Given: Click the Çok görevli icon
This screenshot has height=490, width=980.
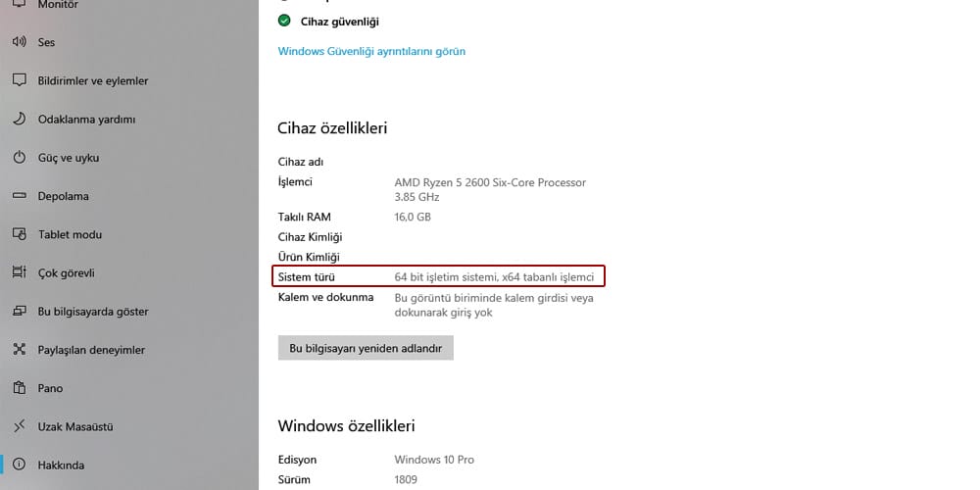Looking at the screenshot, I should (19, 272).
